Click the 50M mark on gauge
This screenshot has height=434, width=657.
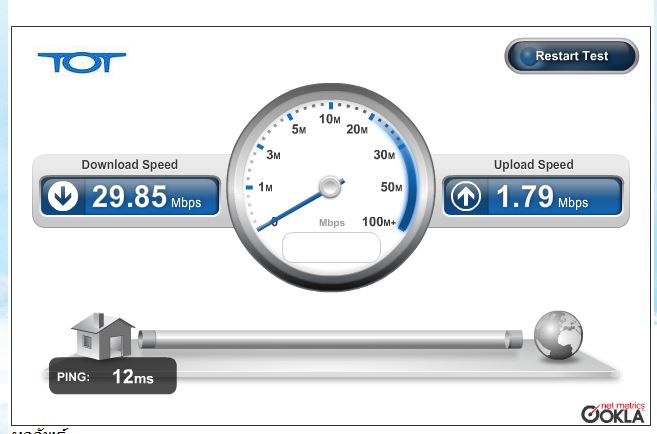coord(391,187)
